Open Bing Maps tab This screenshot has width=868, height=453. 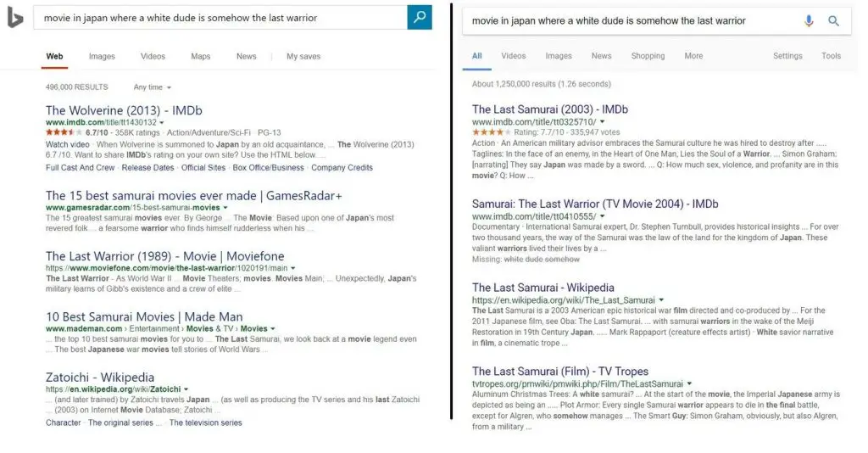click(x=200, y=57)
